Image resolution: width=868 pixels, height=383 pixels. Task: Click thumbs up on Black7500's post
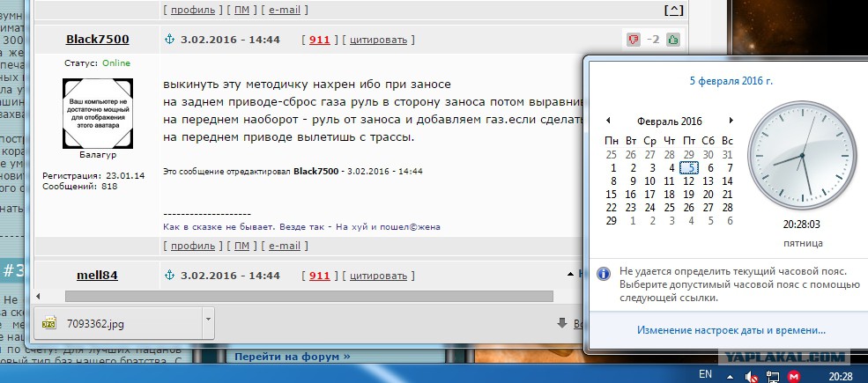(673, 40)
